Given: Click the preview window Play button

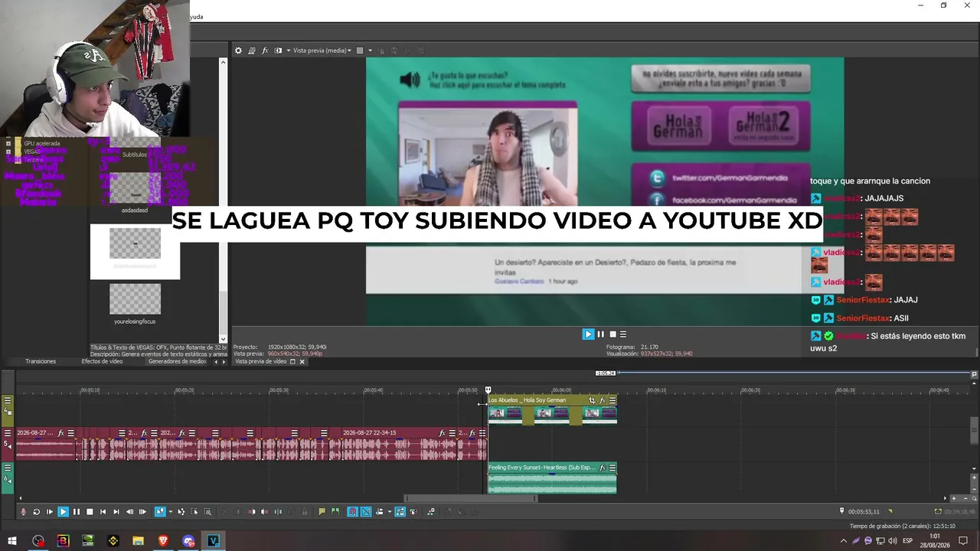Looking at the screenshot, I should point(588,334).
